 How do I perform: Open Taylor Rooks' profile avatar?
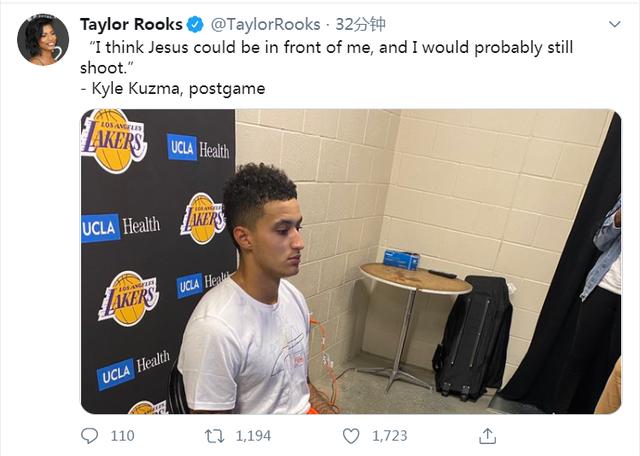(43, 41)
